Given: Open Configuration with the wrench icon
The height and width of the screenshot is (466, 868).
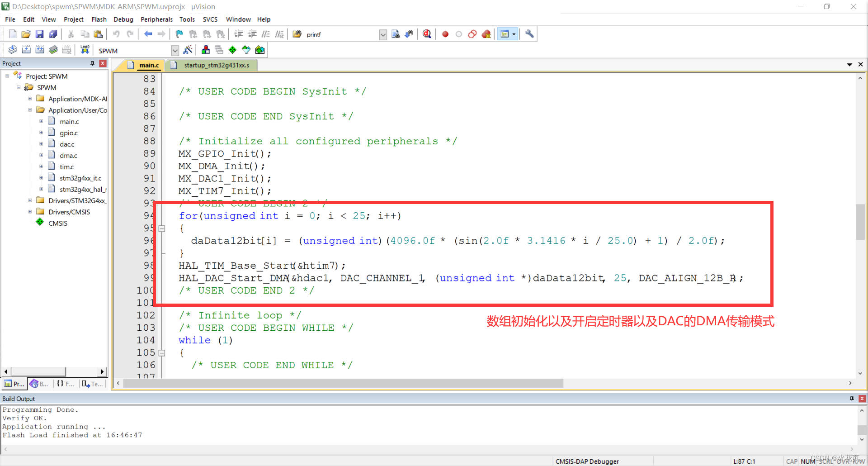Looking at the screenshot, I should pyautogui.click(x=529, y=34).
